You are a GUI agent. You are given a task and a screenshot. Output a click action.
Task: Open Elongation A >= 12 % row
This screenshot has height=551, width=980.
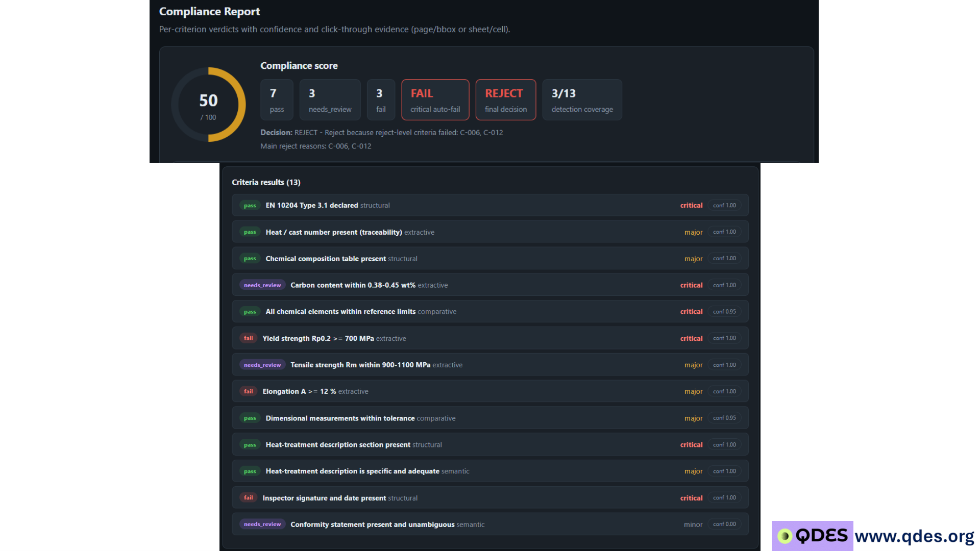(x=490, y=391)
